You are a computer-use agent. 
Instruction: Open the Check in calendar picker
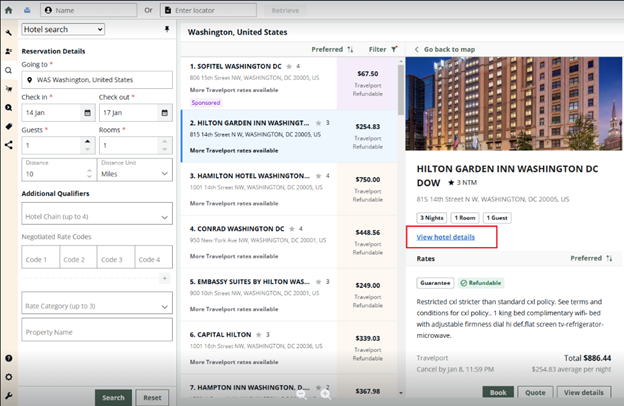[87, 113]
